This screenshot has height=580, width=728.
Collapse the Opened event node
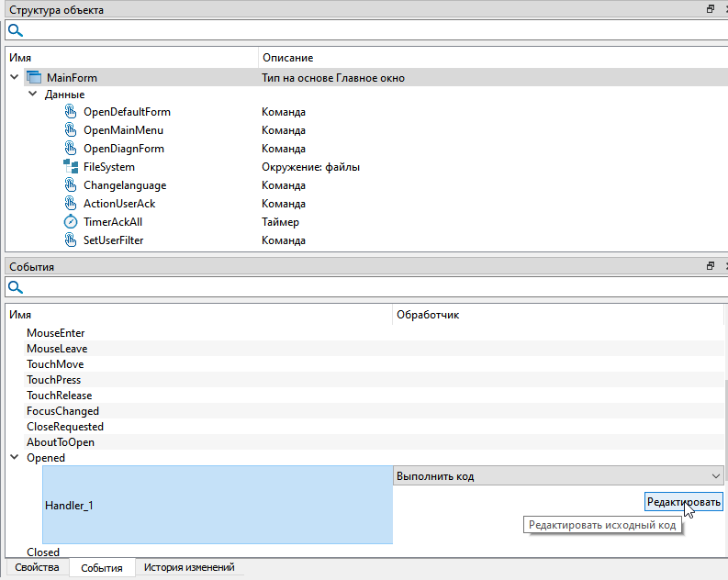(14, 458)
